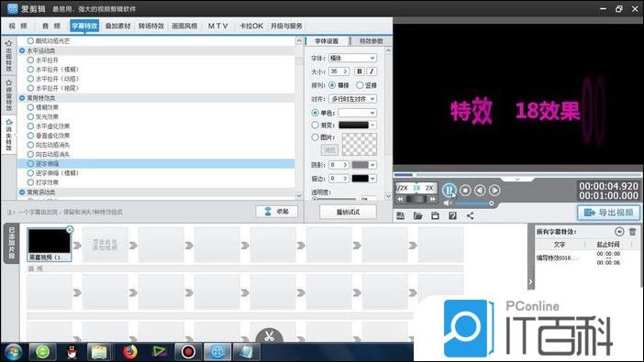Click the save-as icon beside the floppy
644x362 pixels.
point(452,216)
